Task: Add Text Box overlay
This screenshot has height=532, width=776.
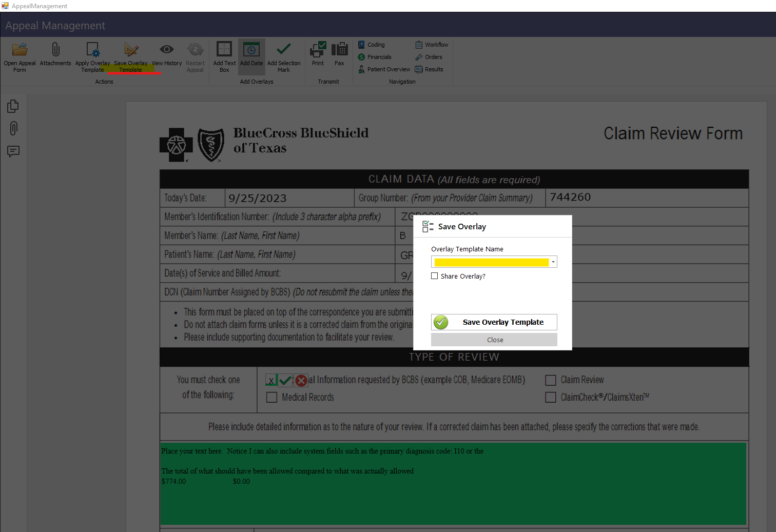Action: tap(224, 56)
